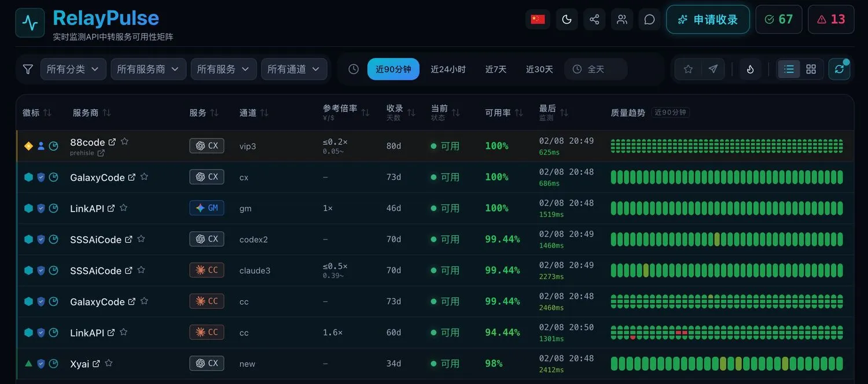Screen dimensions: 868x384
Task: Select the 近90分钟 time range tab
Action: [x=393, y=69]
